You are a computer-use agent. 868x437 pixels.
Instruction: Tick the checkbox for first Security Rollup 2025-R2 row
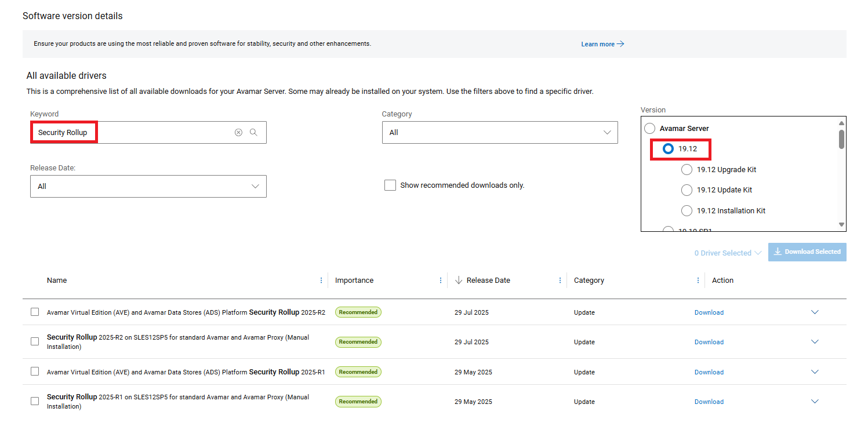tap(35, 312)
